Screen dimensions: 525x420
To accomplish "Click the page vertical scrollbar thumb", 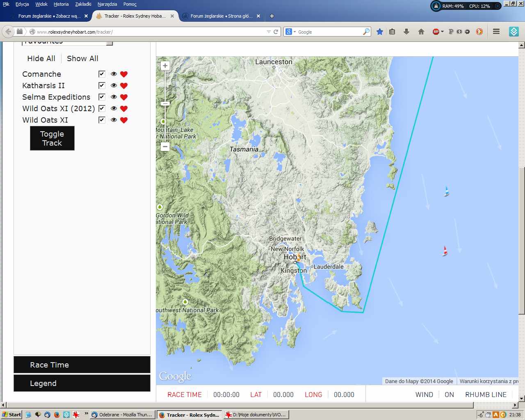I will 522,240.
